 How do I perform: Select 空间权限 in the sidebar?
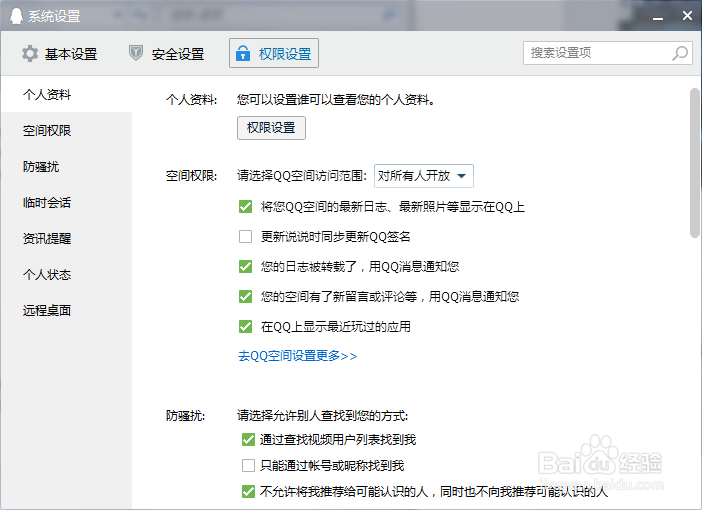point(66,131)
